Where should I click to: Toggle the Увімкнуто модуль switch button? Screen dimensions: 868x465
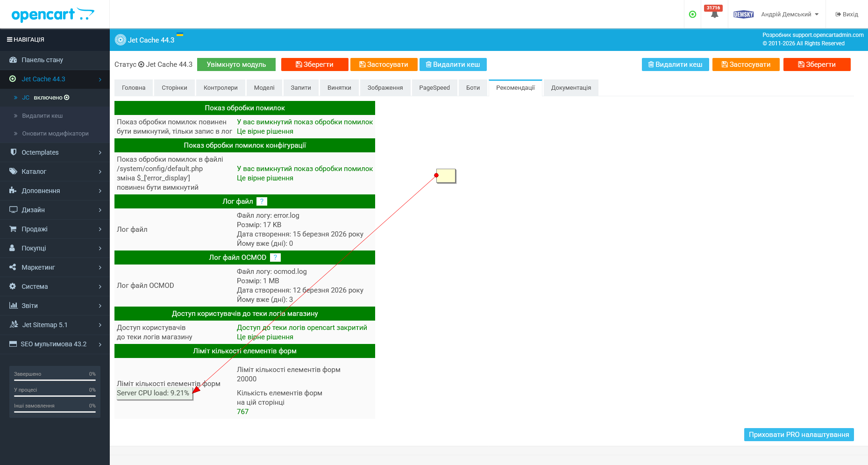[x=236, y=64]
